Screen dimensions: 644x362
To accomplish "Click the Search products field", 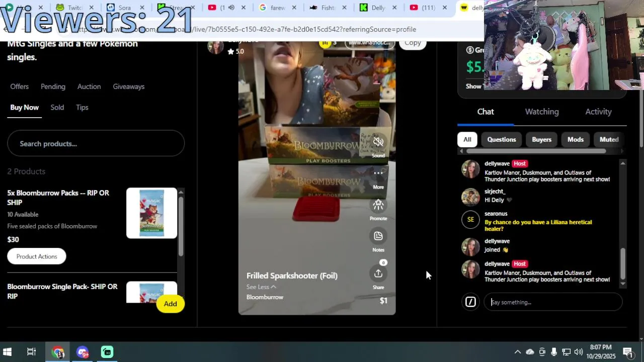I will [x=96, y=143].
